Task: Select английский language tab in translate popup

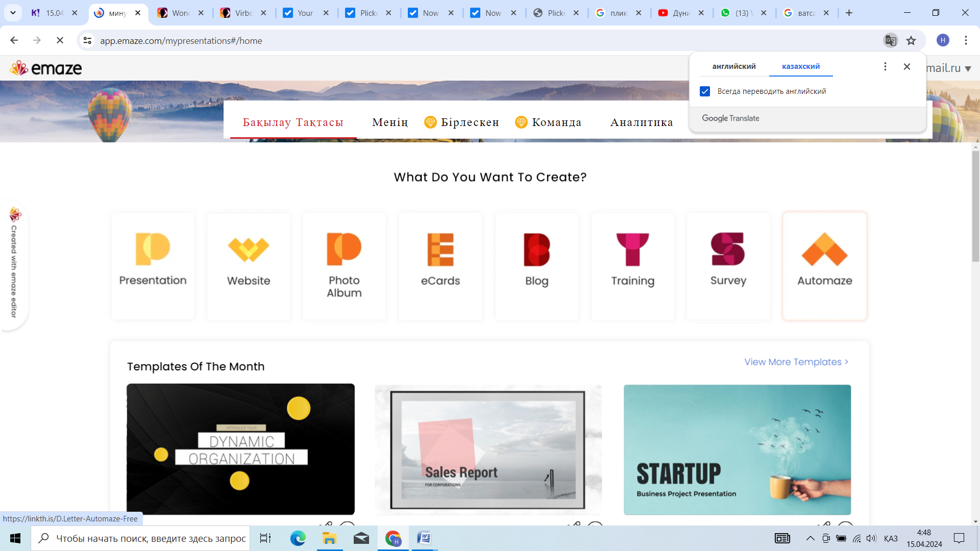Action: [x=733, y=66]
